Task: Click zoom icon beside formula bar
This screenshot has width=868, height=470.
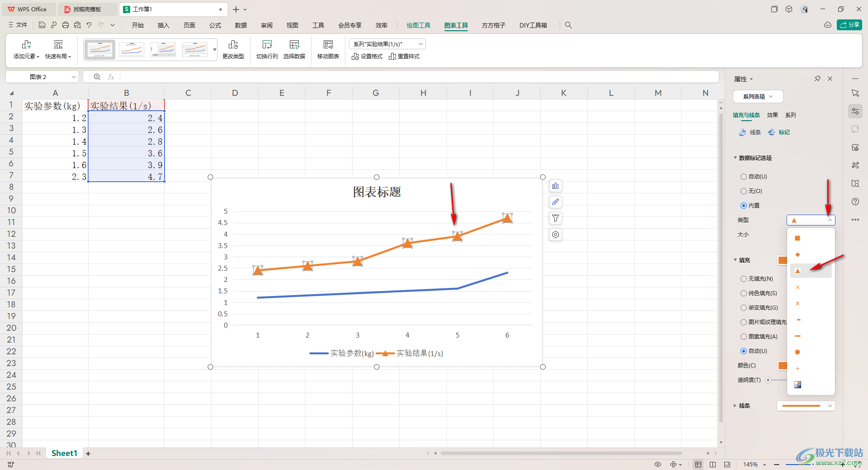Action: pyautogui.click(x=97, y=77)
